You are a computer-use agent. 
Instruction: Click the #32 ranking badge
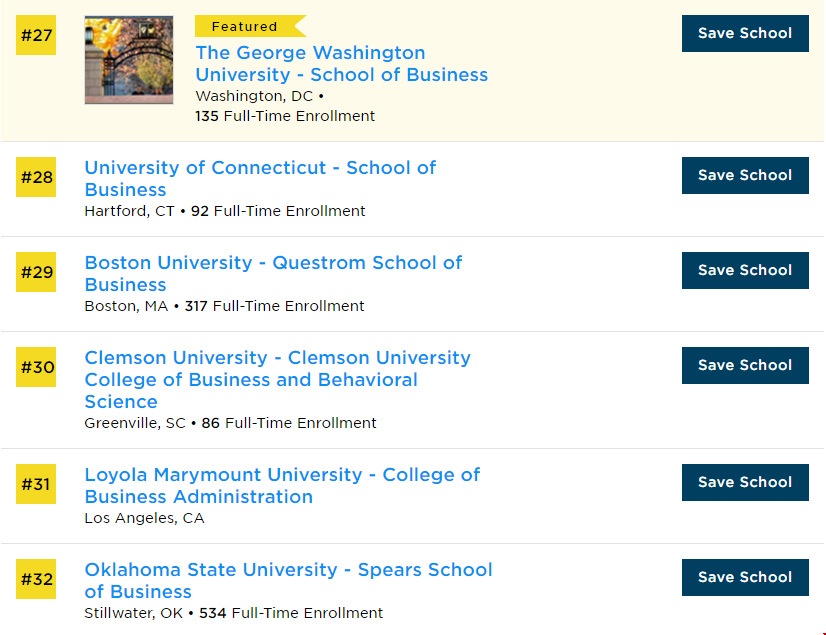point(37,580)
